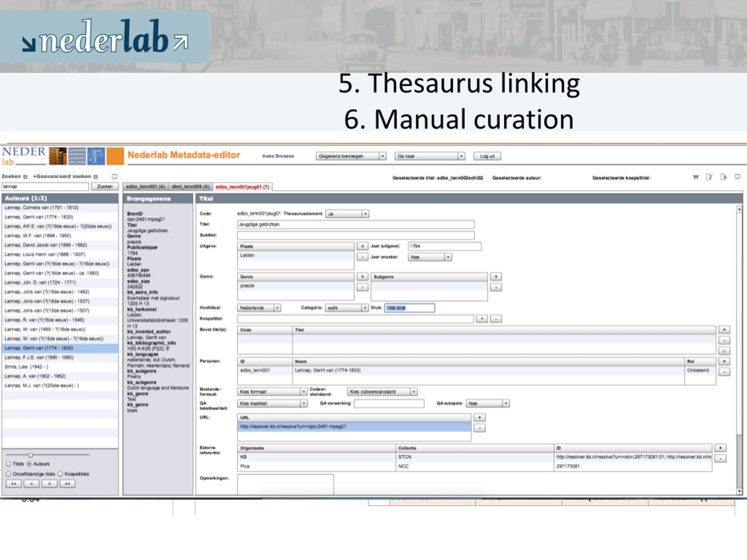747x560 pixels.
Task: Switch to the edbo_lenn001jeug01 (T) tab
Action: click(242, 187)
